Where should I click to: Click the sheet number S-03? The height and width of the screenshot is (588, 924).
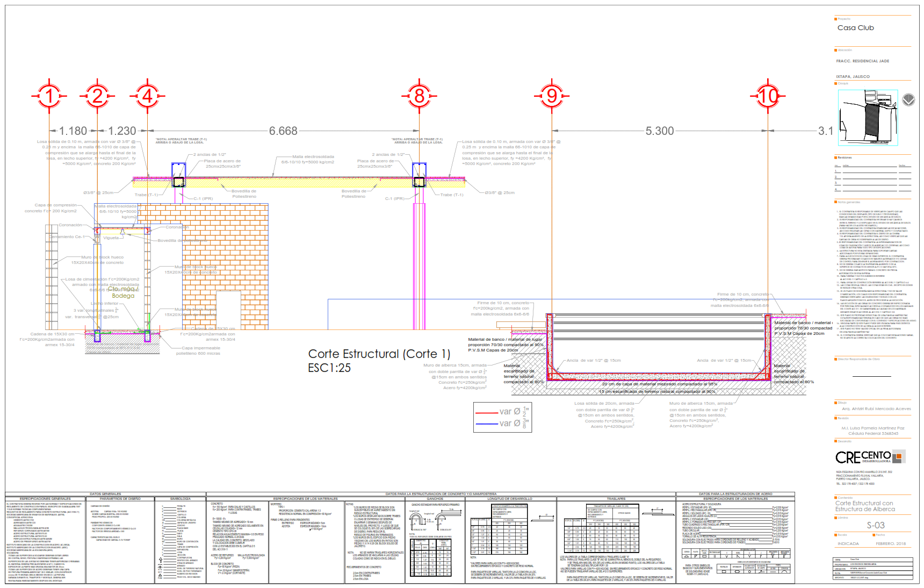point(875,525)
